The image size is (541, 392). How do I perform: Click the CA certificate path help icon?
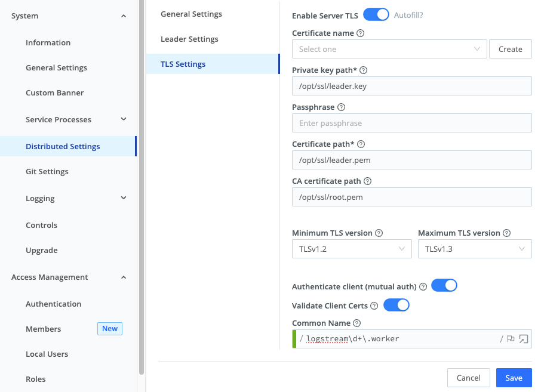pos(367,181)
